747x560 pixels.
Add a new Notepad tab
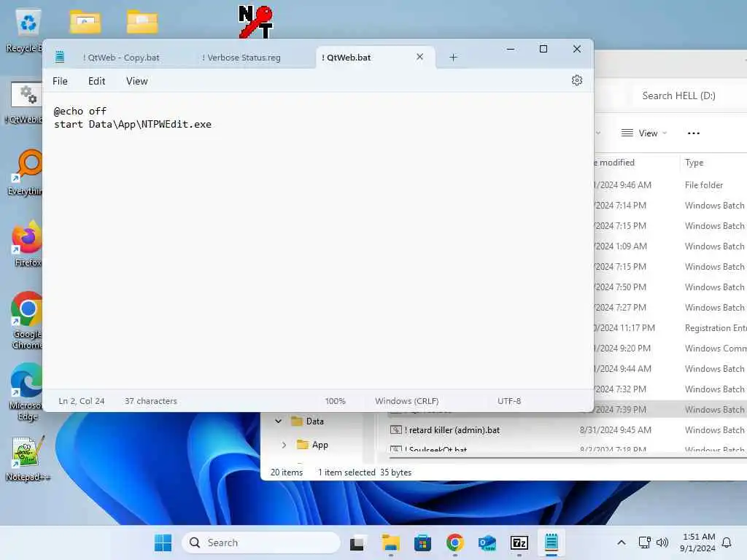tap(453, 57)
